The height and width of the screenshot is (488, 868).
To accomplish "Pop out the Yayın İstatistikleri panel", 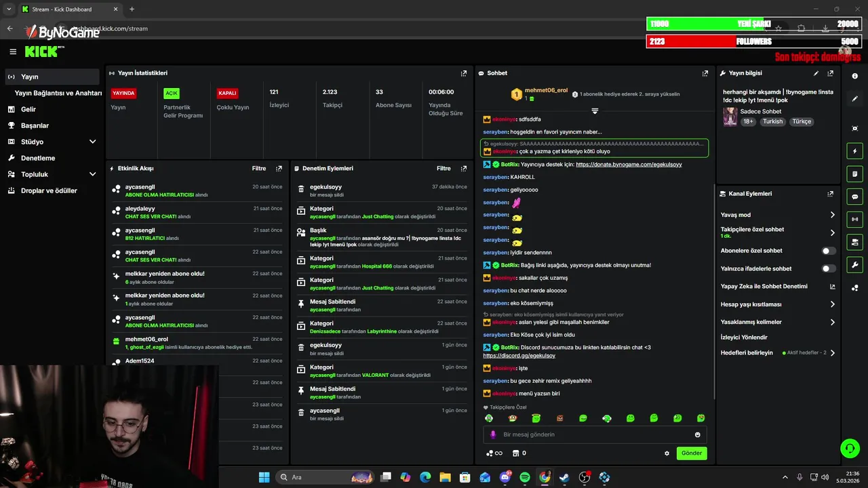I will [464, 73].
